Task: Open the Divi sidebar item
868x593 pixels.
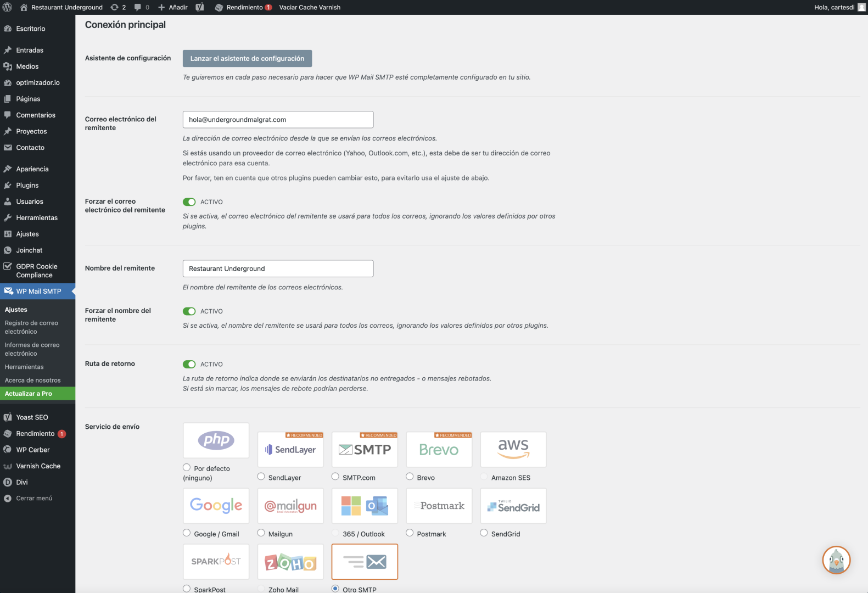Action: pyautogui.click(x=37, y=482)
